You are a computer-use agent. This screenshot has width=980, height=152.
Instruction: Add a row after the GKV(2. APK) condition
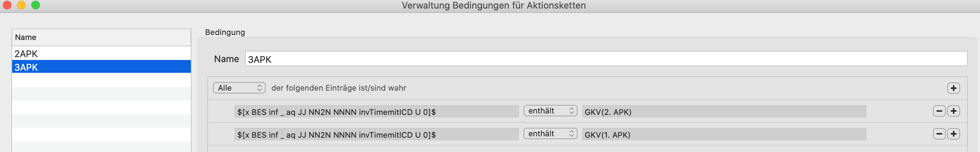(x=953, y=111)
